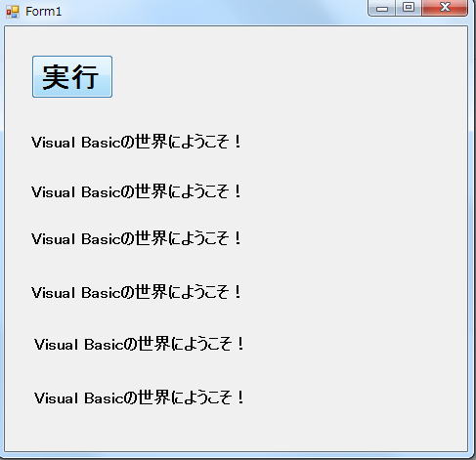Image resolution: width=476 pixels, height=460 pixels.
Task: Click the 実行 button
Action: coord(72,76)
